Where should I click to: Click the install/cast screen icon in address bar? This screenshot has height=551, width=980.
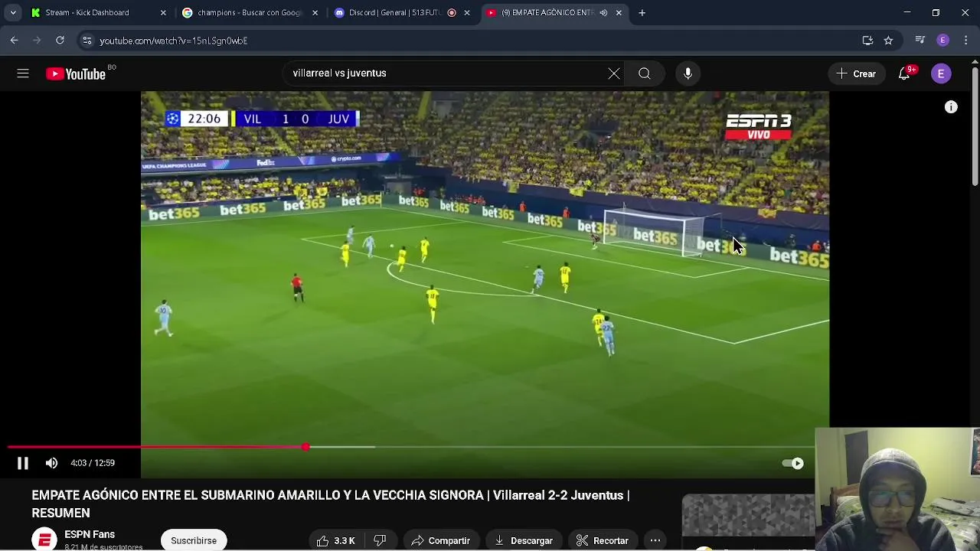tap(867, 40)
